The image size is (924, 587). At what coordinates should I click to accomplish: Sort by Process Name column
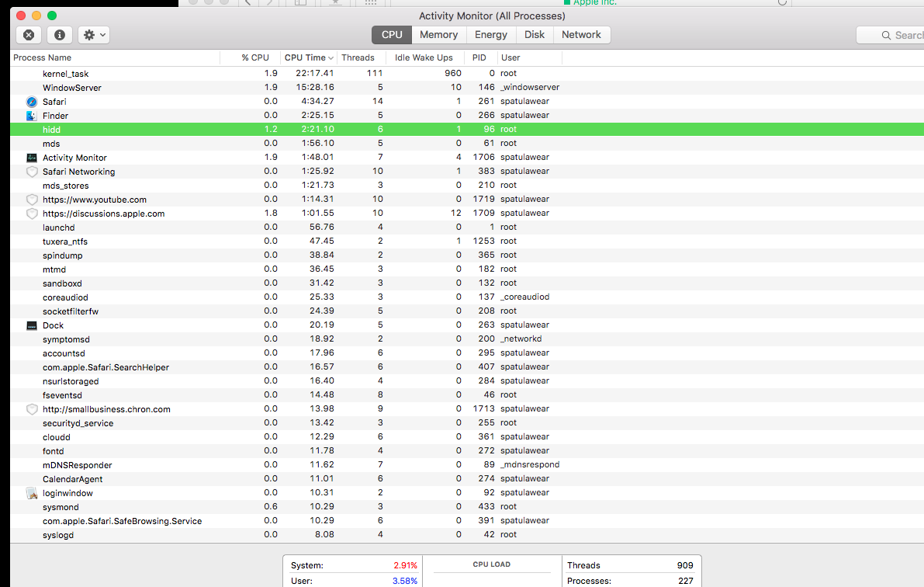(43, 57)
